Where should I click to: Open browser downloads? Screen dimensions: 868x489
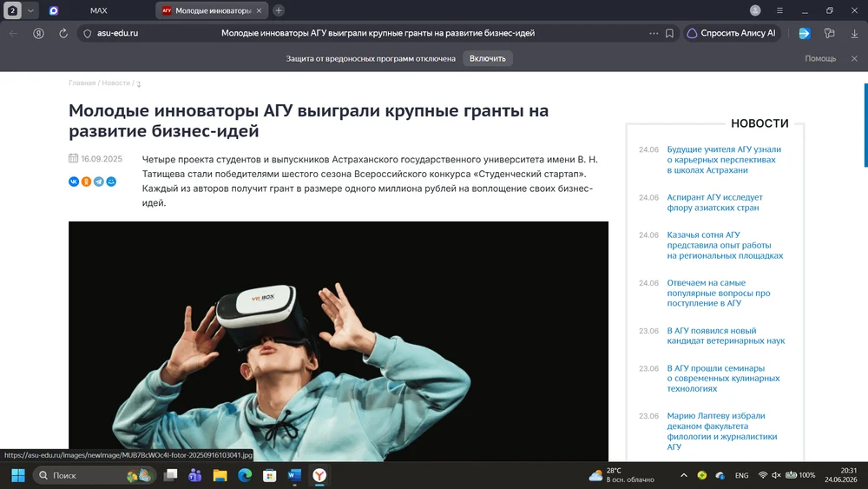pos(854,33)
